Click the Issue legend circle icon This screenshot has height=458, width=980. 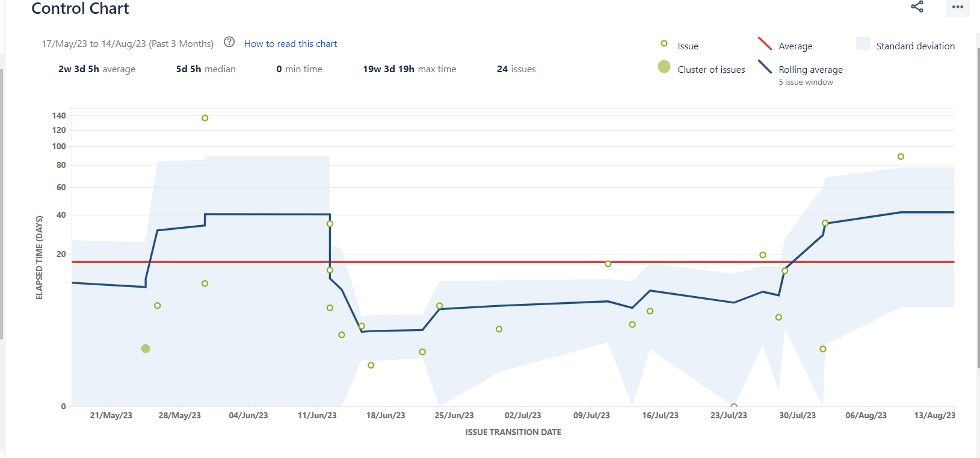coord(664,43)
